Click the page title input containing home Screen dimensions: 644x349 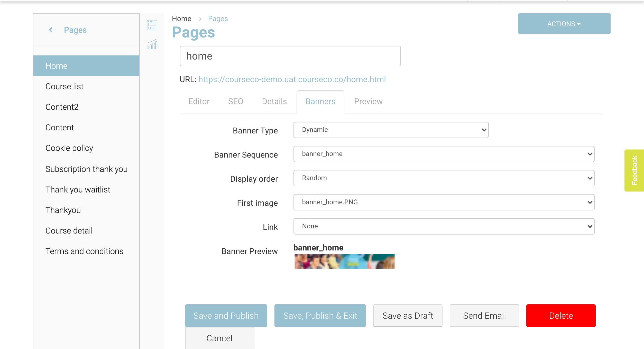pyautogui.click(x=290, y=56)
